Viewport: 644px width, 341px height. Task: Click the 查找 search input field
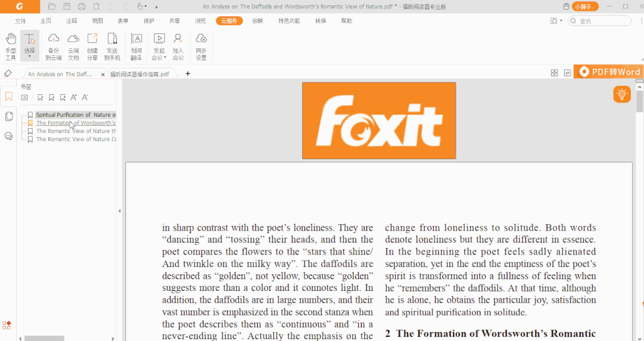click(603, 21)
